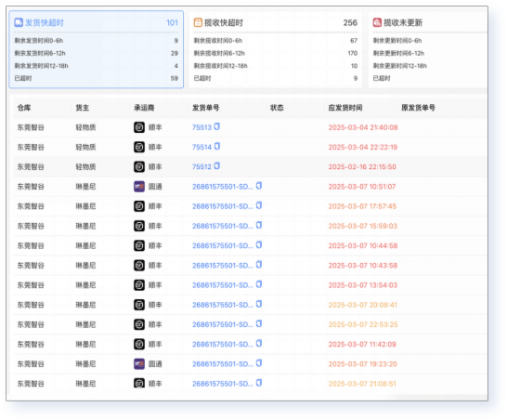Click the 应发货时间 column header
The height and width of the screenshot is (420, 507).
345,108
